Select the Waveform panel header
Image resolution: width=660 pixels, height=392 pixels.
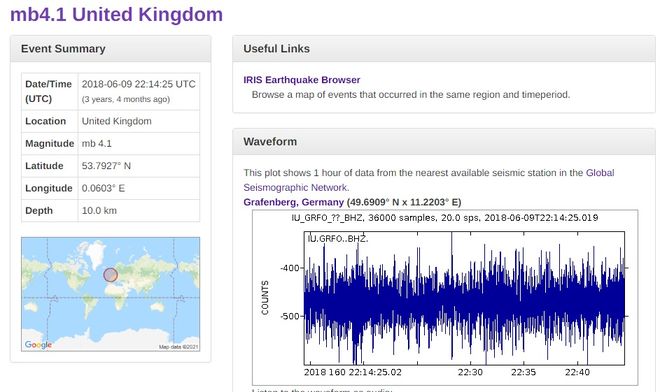pos(444,142)
